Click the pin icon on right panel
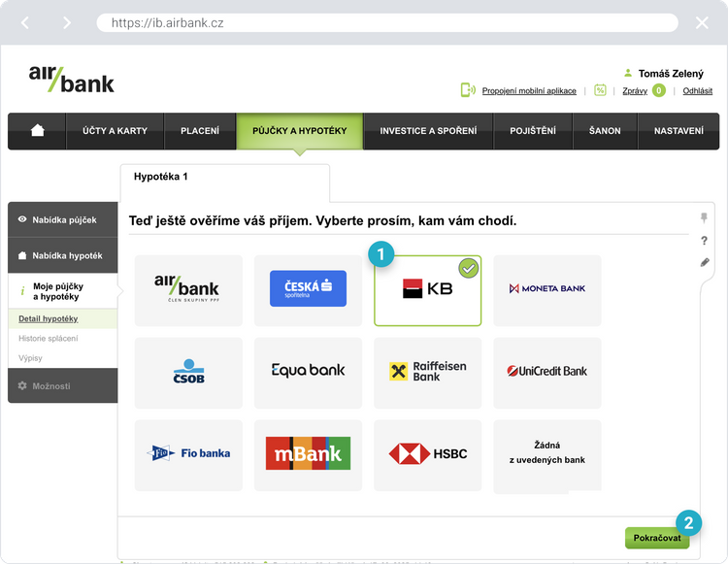 [x=705, y=218]
